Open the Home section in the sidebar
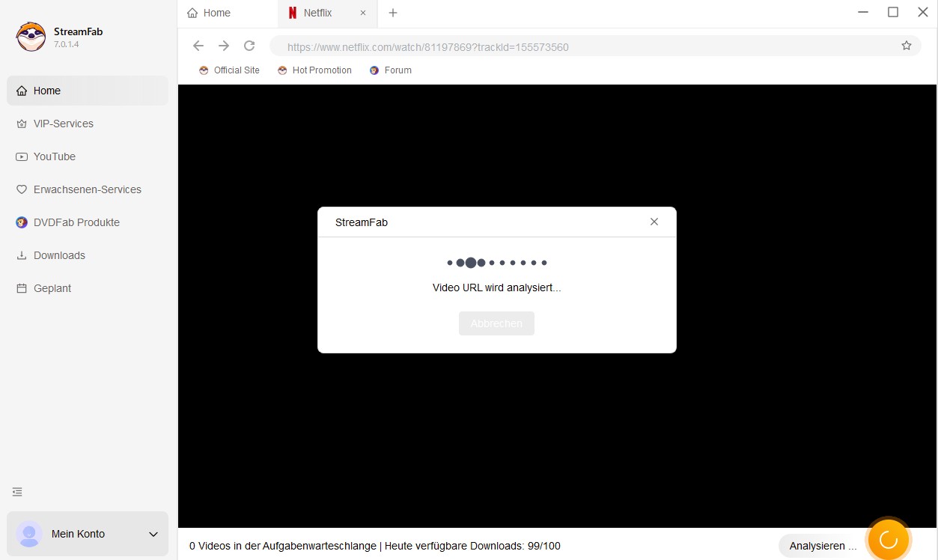This screenshot has width=938, height=560. [x=46, y=91]
